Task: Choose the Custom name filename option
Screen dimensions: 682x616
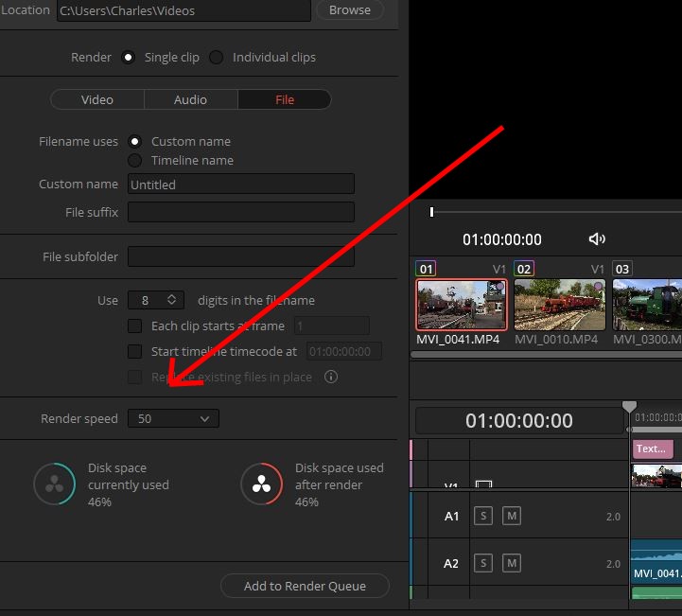Action: pyautogui.click(x=135, y=141)
